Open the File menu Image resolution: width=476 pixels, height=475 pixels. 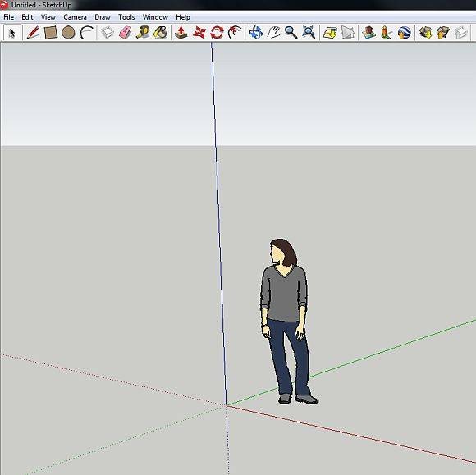(8, 17)
